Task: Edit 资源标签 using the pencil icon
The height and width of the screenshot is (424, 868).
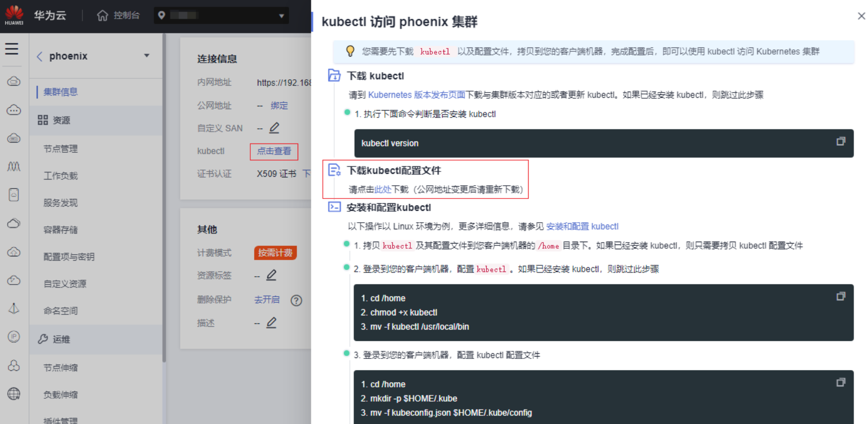Action: coord(272,275)
